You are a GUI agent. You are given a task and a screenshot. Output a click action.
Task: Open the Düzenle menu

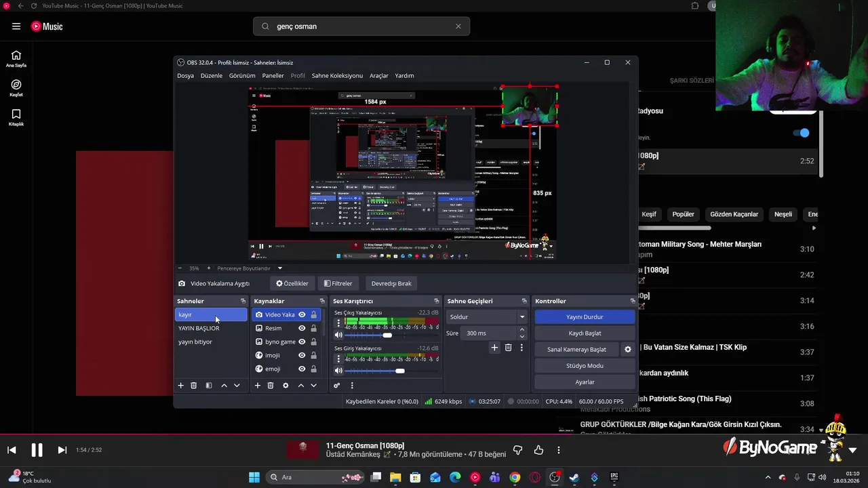(x=212, y=75)
